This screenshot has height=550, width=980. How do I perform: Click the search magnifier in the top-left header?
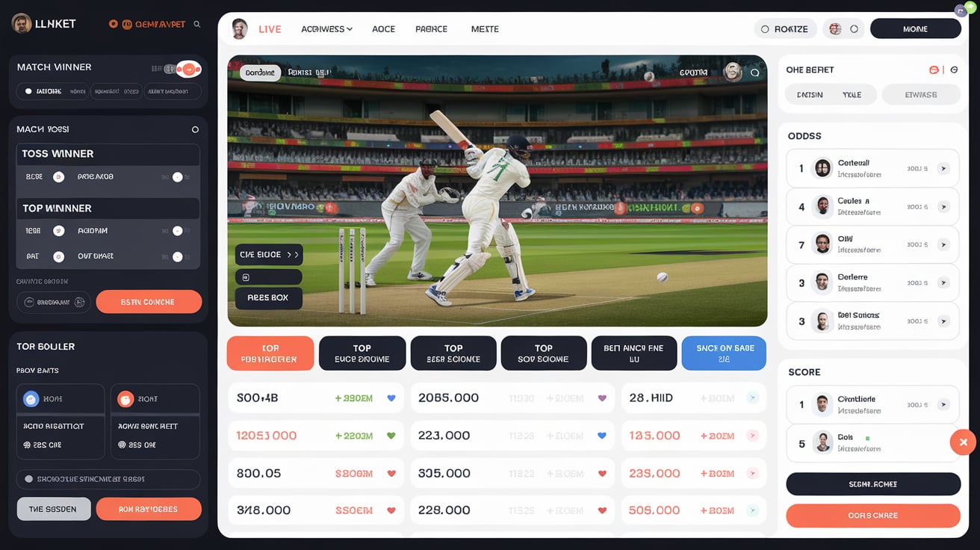point(197,24)
